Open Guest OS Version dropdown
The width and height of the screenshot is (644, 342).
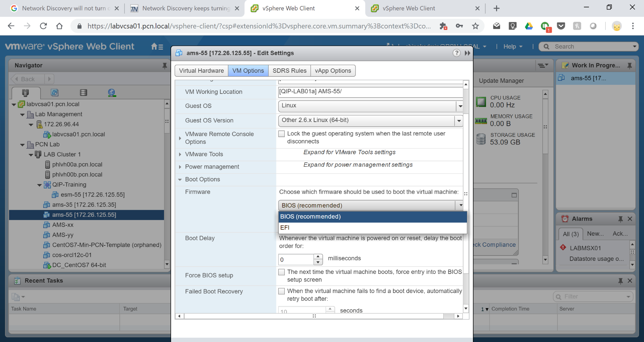[371, 120]
